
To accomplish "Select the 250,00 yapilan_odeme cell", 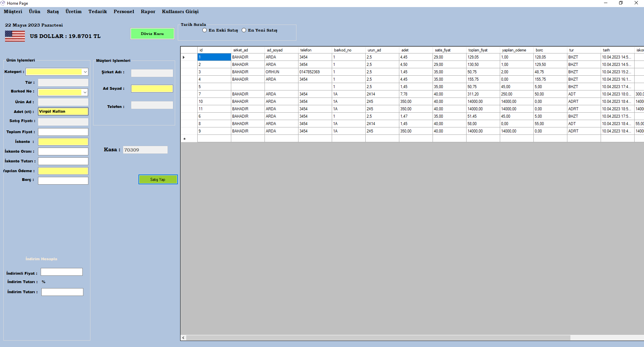I will [517, 94].
